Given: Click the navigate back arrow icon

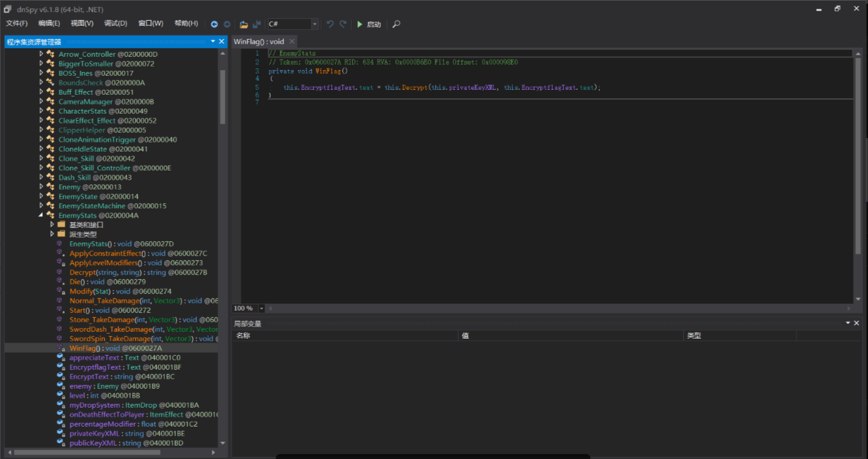Looking at the screenshot, I should point(214,24).
